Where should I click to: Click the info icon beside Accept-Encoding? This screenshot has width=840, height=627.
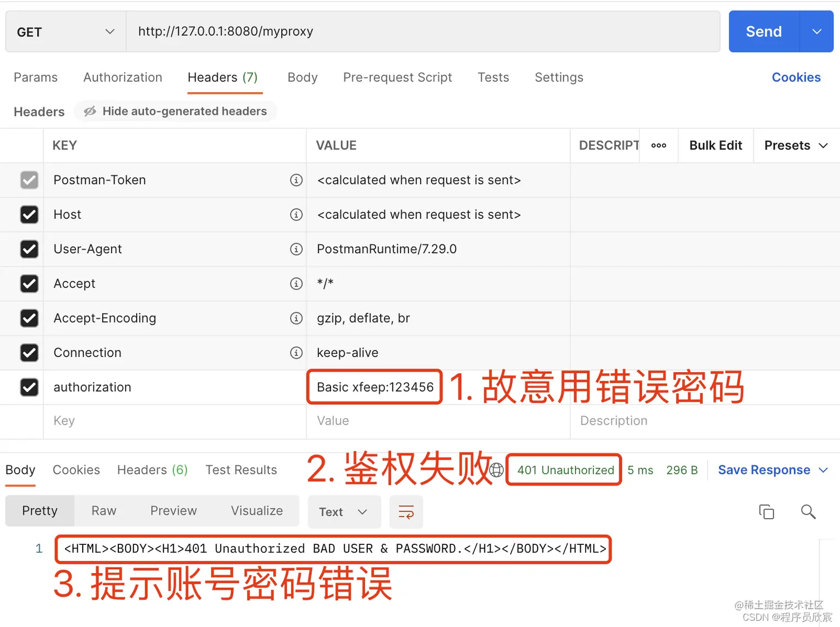point(296,318)
